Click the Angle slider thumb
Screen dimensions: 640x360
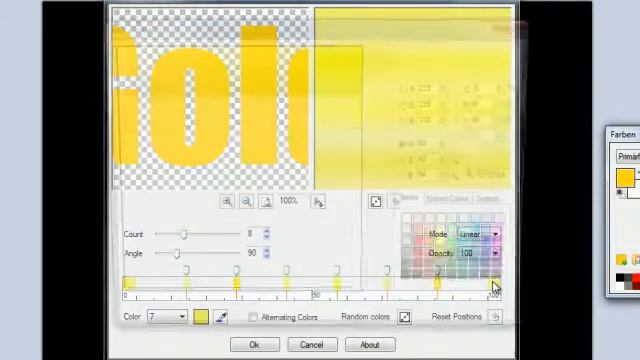pyautogui.click(x=177, y=253)
